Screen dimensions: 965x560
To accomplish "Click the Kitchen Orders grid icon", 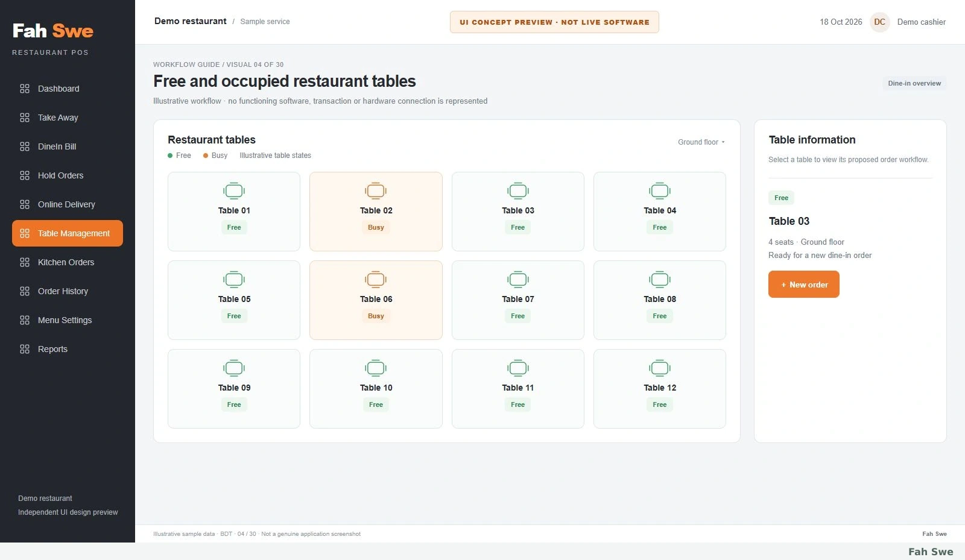I will tap(25, 262).
